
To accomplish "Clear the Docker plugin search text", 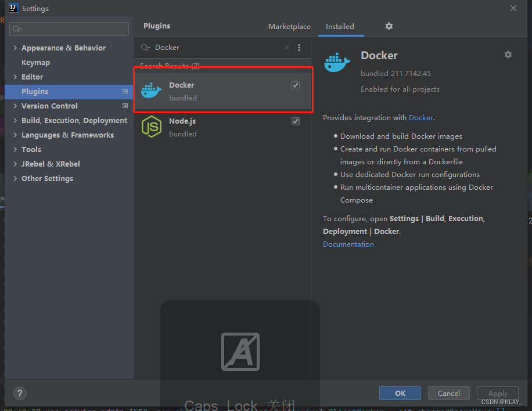I will (x=287, y=48).
